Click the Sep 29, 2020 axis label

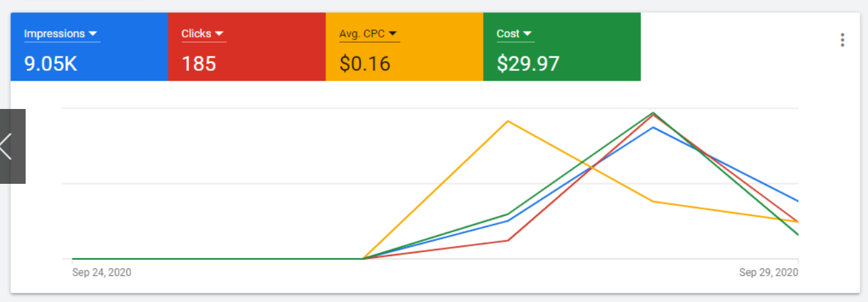coord(768,272)
